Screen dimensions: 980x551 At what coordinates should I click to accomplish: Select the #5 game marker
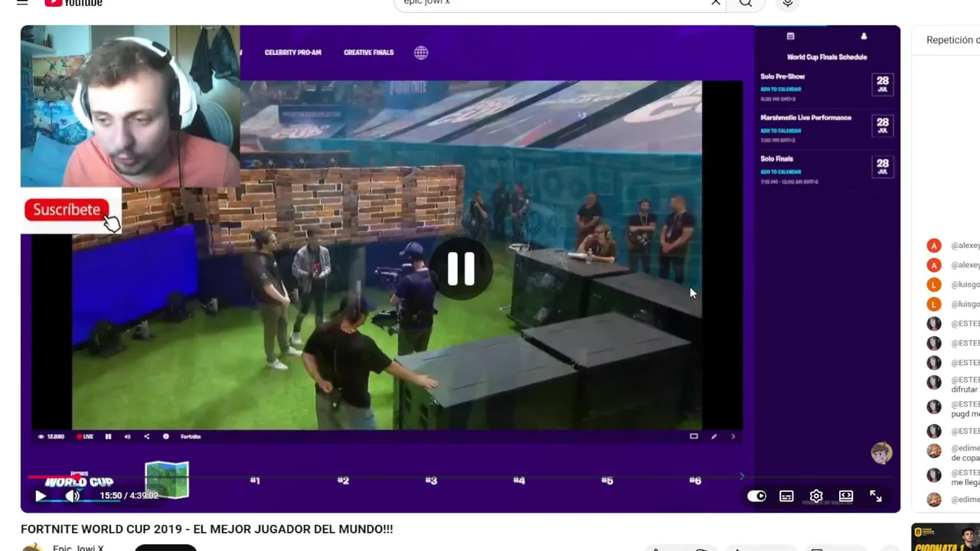pyautogui.click(x=607, y=481)
